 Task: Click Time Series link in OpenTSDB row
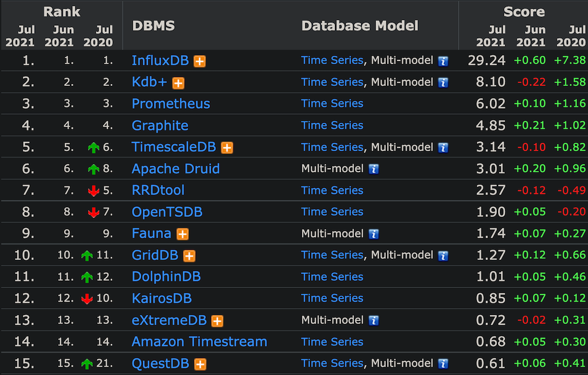click(332, 212)
